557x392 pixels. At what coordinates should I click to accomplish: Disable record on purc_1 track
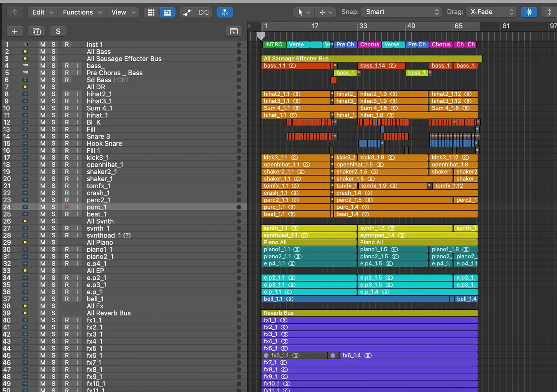point(67,207)
